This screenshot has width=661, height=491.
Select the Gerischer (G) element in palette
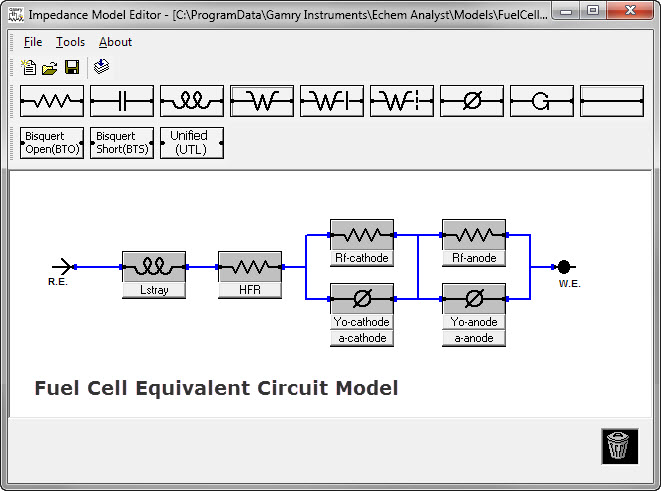tap(542, 101)
